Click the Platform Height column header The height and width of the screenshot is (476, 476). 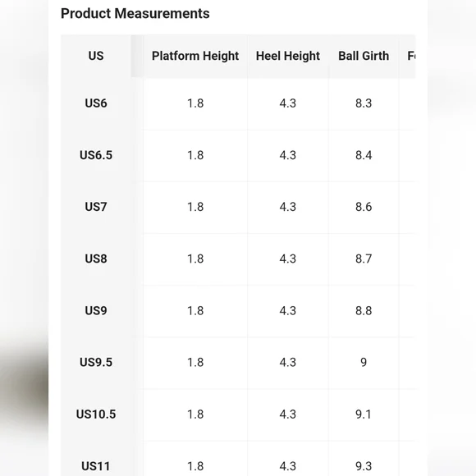195,56
